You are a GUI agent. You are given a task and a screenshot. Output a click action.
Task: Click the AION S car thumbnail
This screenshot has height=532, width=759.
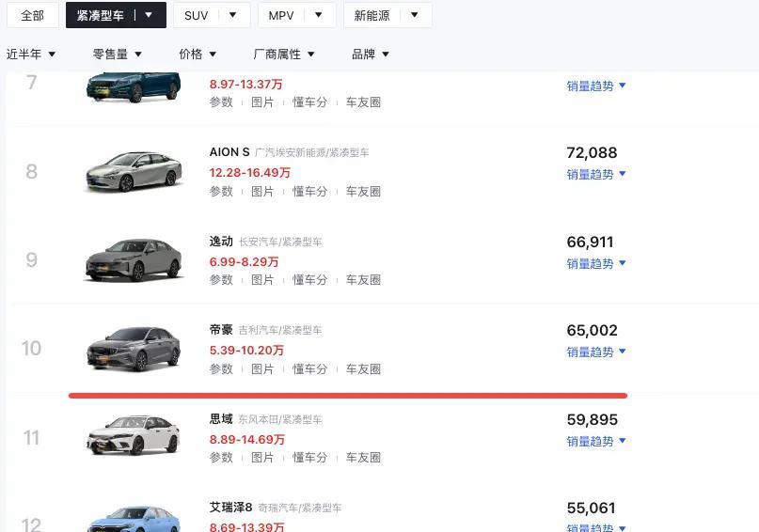134,172
